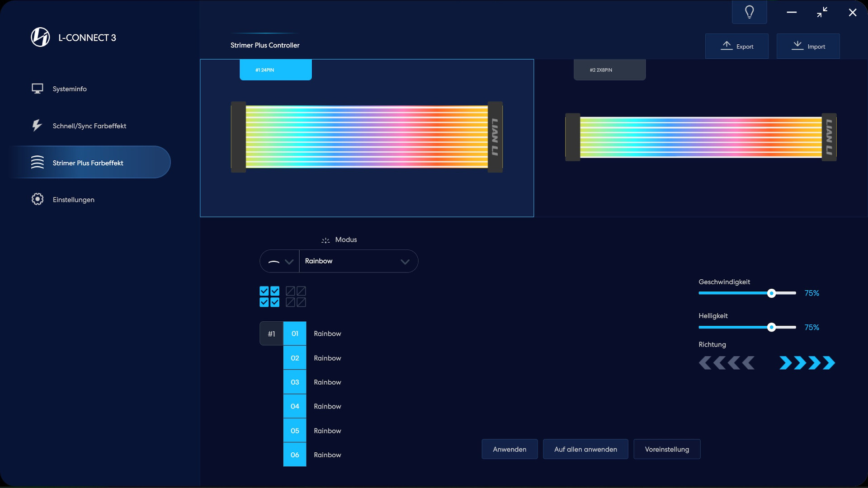Click Auf allen anwenden button
The width and height of the screenshot is (868, 488).
585,449
